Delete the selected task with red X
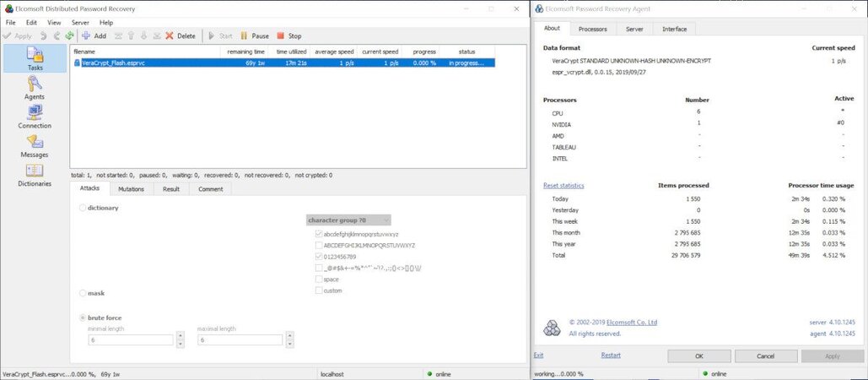 coord(181,36)
